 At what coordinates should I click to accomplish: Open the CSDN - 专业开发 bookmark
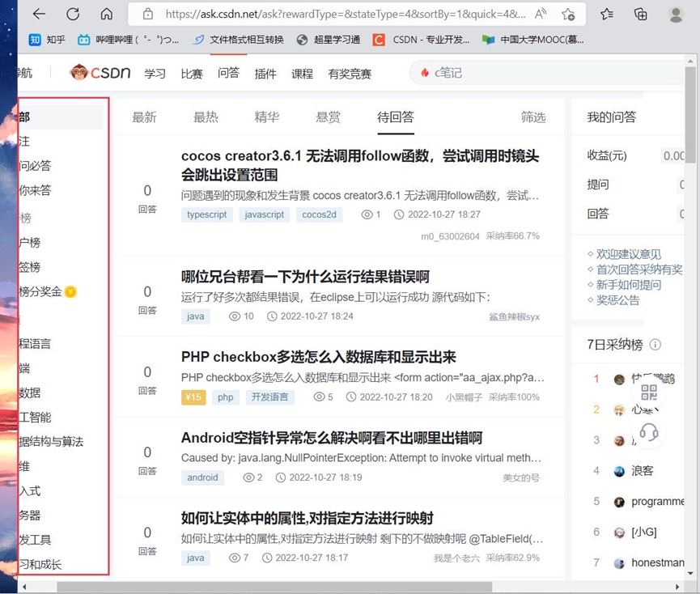pos(421,40)
